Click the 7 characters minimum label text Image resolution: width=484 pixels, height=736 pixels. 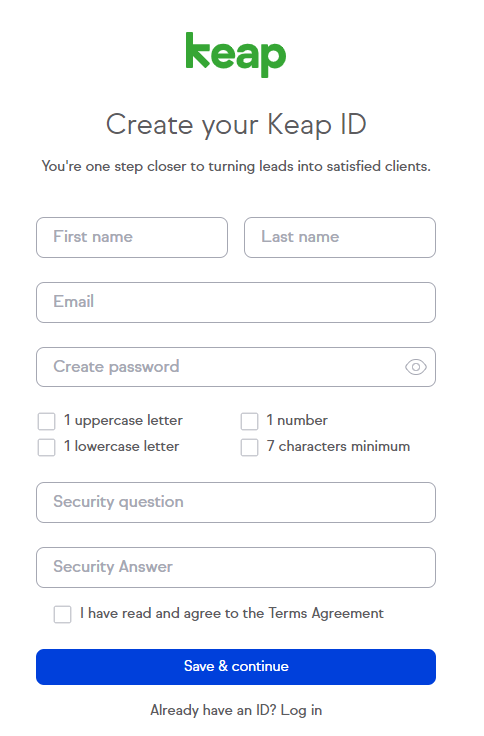click(x=338, y=446)
